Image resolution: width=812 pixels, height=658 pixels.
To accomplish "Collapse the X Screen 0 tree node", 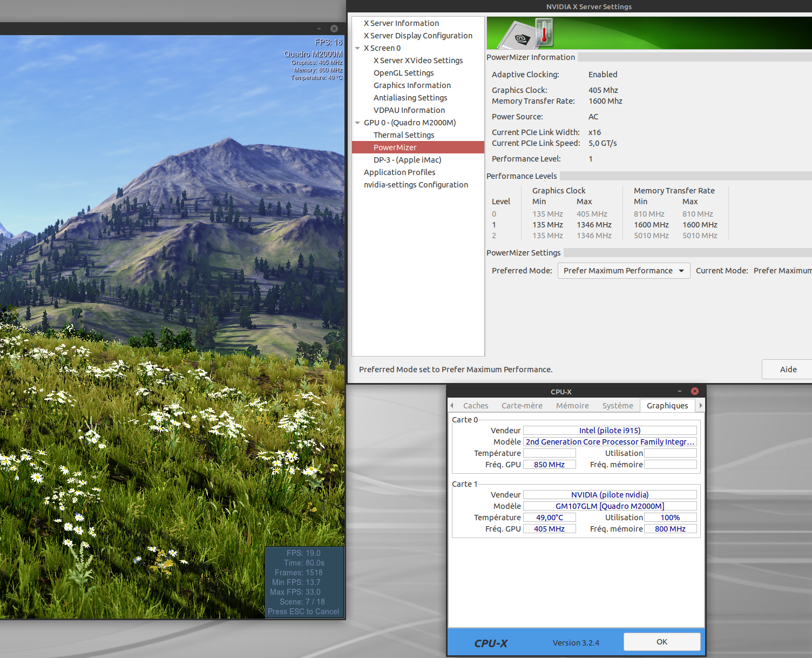I will (357, 48).
